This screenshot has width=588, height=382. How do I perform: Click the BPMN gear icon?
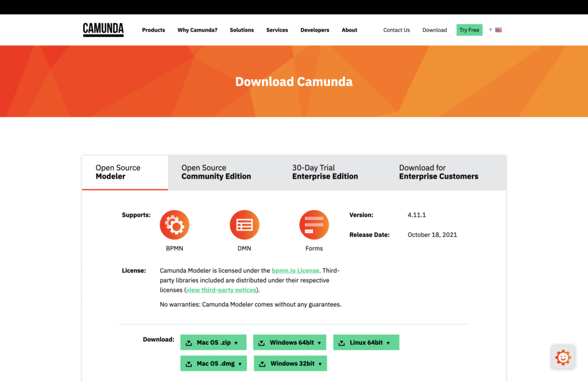(x=175, y=225)
